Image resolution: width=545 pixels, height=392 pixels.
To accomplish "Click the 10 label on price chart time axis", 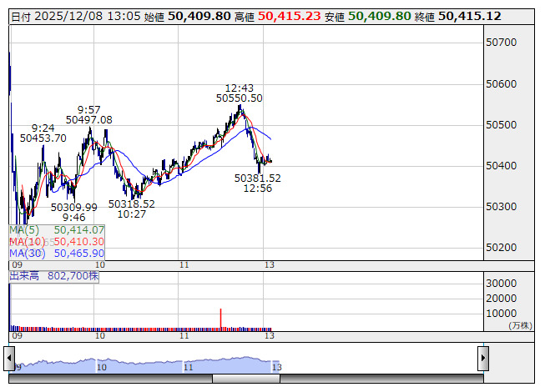I will coord(100,265).
